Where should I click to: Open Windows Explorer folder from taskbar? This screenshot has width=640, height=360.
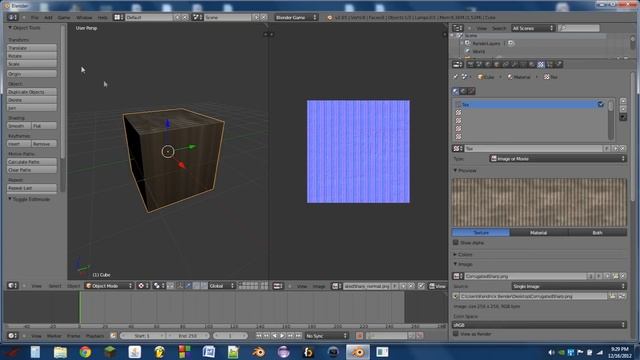click(60, 352)
